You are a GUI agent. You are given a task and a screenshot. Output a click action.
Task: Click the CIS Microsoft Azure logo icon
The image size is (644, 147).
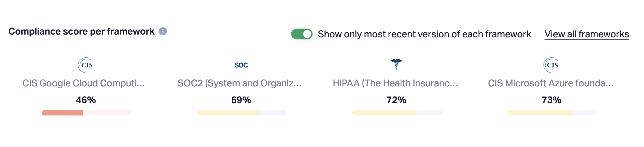551,65
